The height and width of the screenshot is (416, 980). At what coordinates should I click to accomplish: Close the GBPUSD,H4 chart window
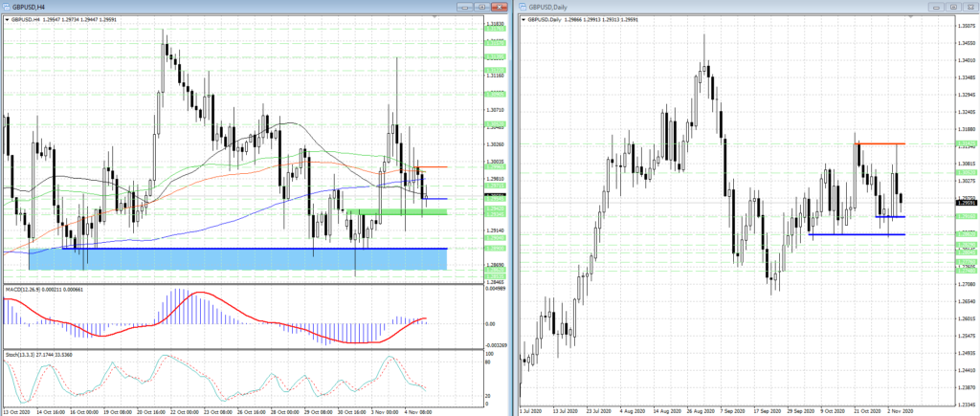pyautogui.click(x=496, y=7)
